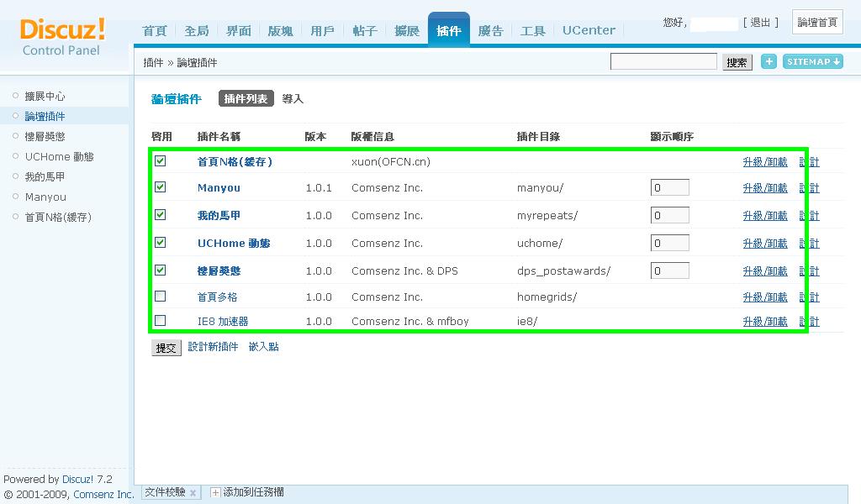The image size is (861, 504).
Task: Click the display order field for UCHome 動態
Action: (x=670, y=243)
